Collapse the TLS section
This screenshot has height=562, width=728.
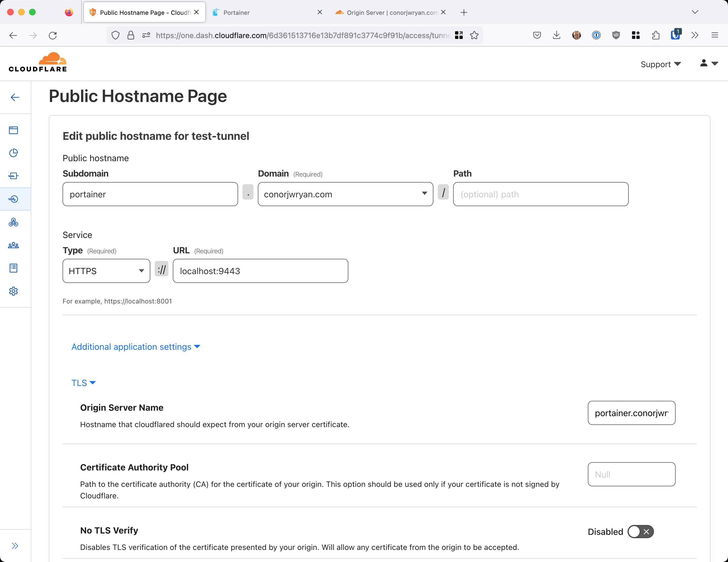pyautogui.click(x=84, y=383)
